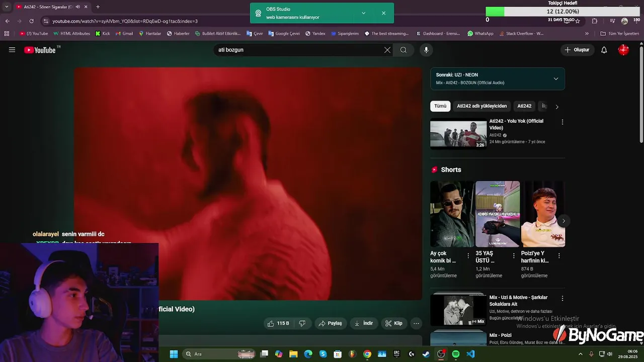Open options for 'Mix - Uzi & Motive'
This screenshot has height=362, width=644.
(x=562, y=298)
